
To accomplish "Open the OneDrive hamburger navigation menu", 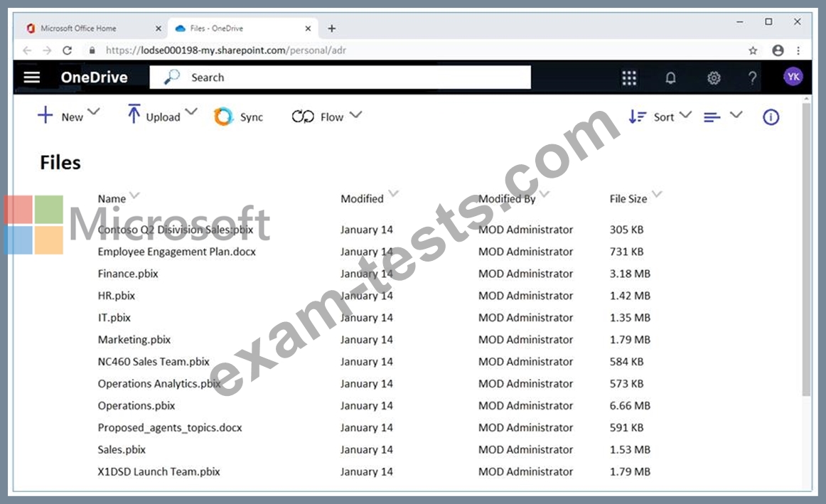I will pyautogui.click(x=31, y=77).
